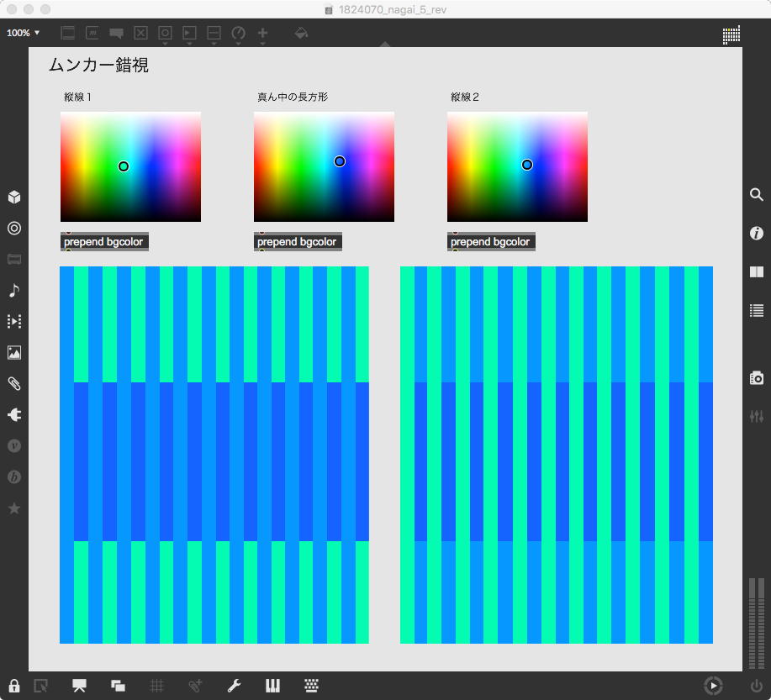The height and width of the screenshot is (700, 771).
Task: Add a number box from toolbar
Action: tap(189, 33)
